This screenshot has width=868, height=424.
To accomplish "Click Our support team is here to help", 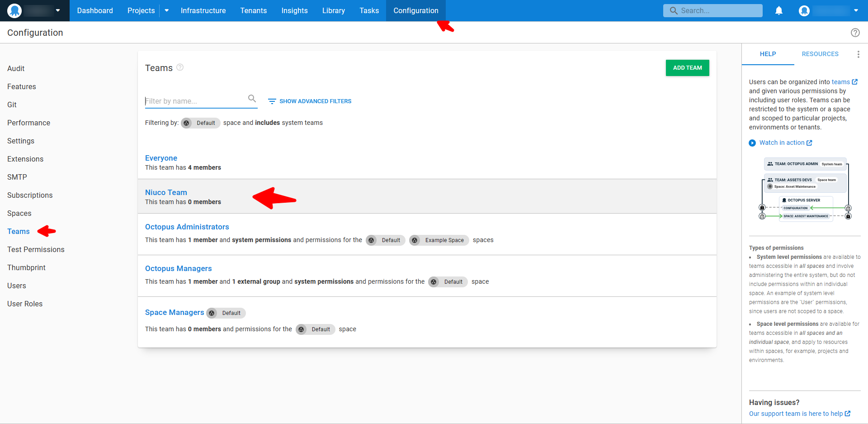I will pos(796,414).
